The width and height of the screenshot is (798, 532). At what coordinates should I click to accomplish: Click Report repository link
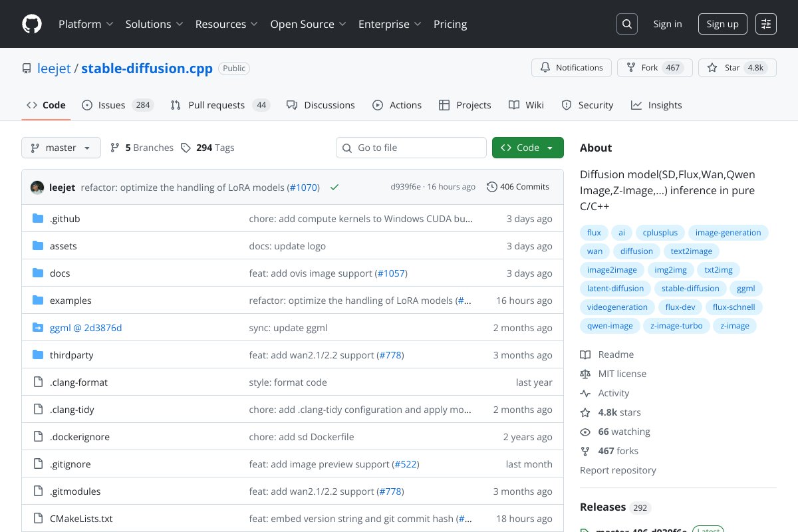tap(618, 470)
